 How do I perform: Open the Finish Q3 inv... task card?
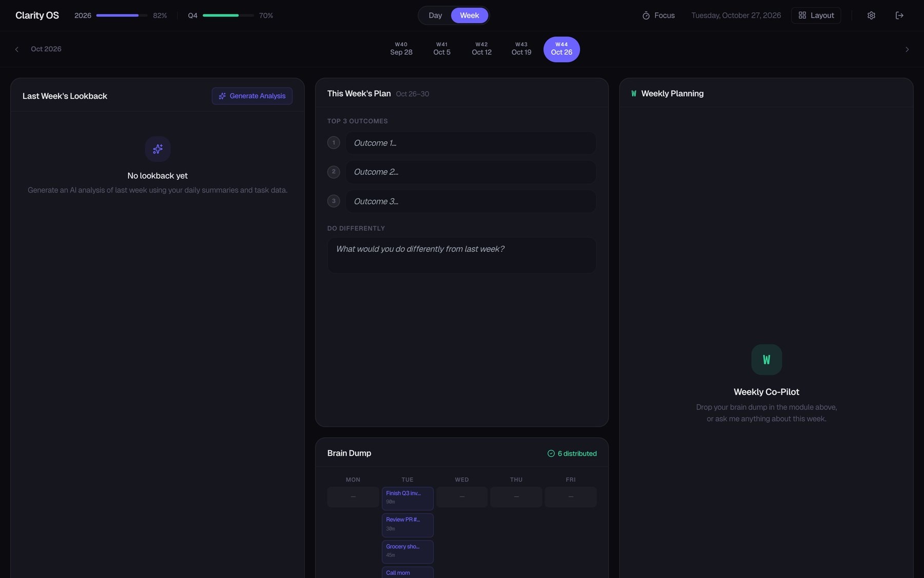pyautogui.click(x=408, y=498)
